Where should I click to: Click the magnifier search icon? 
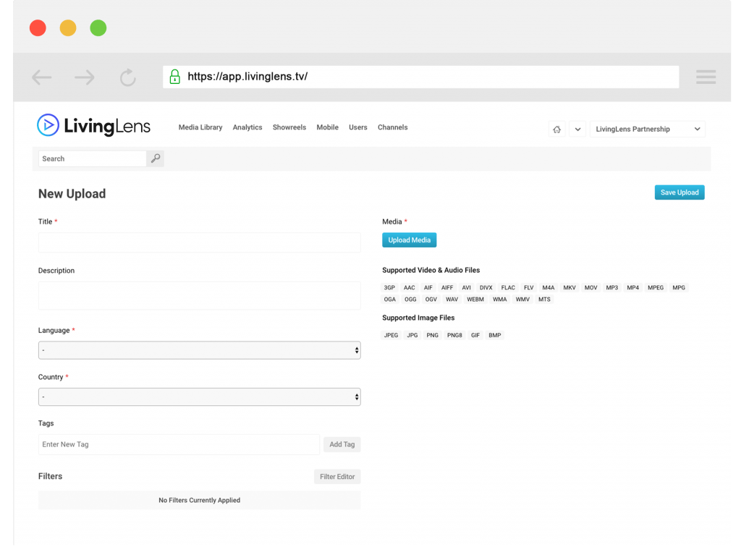pos(156,158)
